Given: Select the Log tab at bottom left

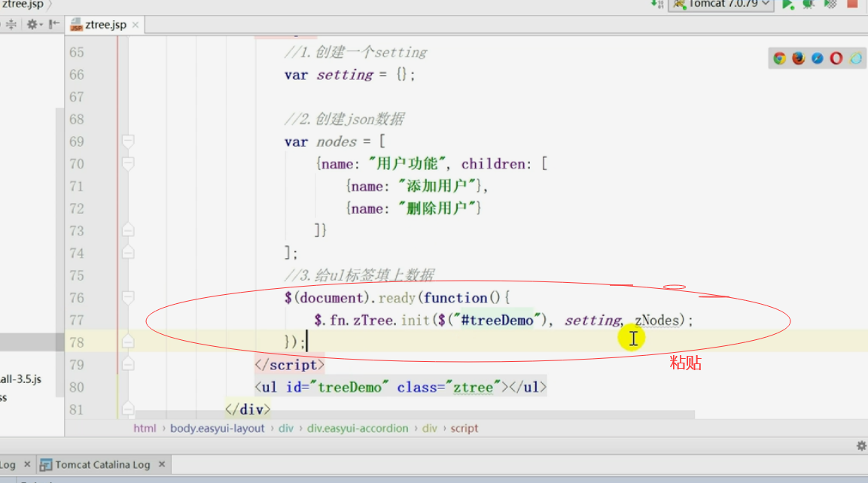Looking at the screenshot, I should (x=8, y=465).
